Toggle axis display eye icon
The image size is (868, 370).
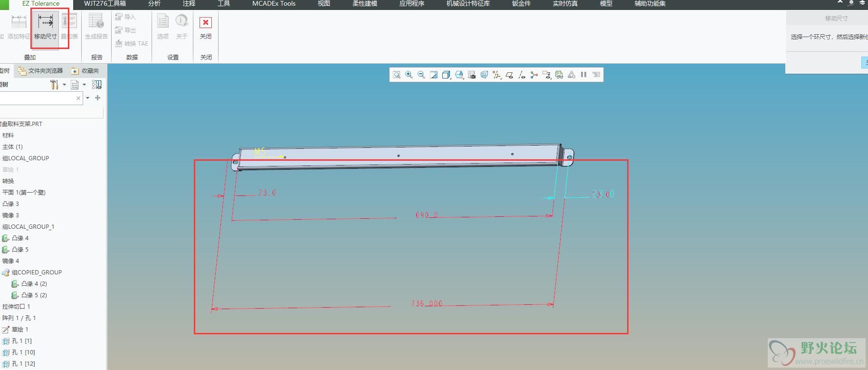(522, 75)
